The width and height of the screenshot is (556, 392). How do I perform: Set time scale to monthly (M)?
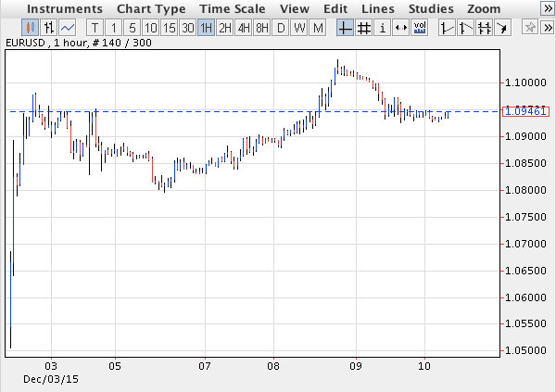[x=318, y=28]
